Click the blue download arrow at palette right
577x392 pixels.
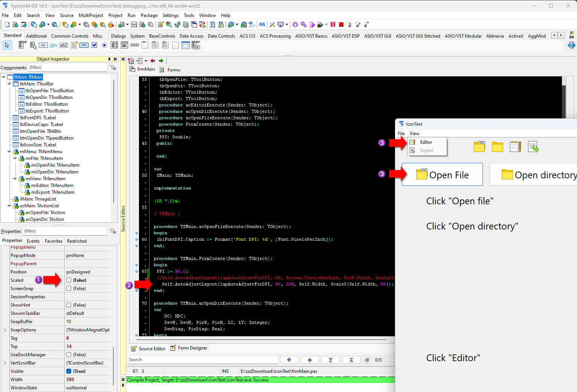tap(571, 45)
